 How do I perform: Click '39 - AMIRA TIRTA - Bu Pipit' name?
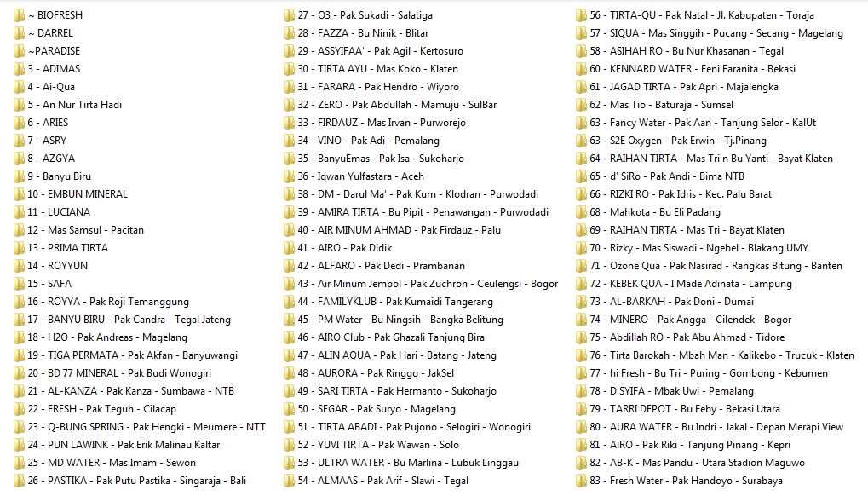click(x=423, y=212)
